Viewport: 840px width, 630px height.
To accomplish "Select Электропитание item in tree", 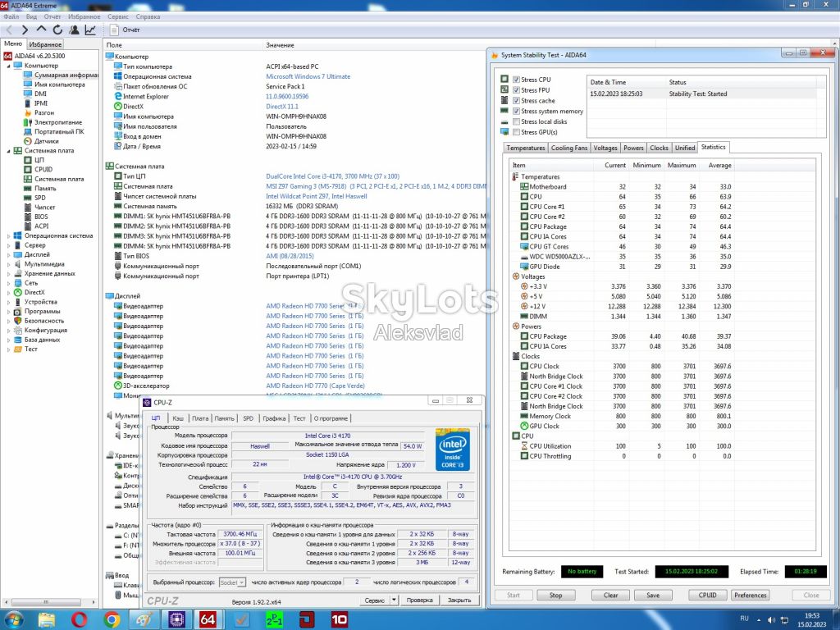I will point(58,122).
